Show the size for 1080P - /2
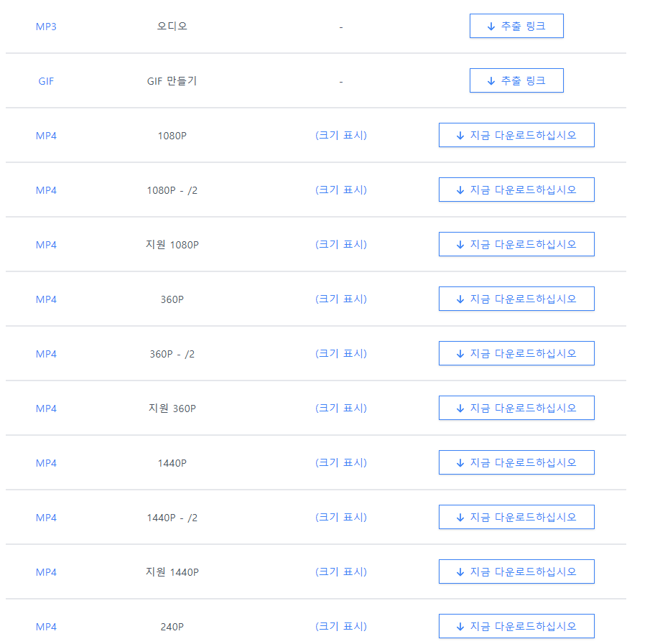This screenshot has width=655, height=644. (x=341, y=190)
